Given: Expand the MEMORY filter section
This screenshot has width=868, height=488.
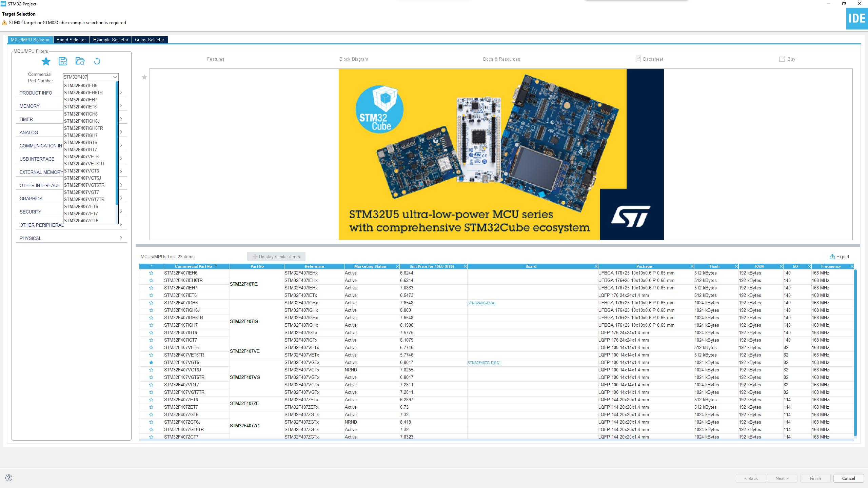Looking at the screenshot, I should click(121, 106).
